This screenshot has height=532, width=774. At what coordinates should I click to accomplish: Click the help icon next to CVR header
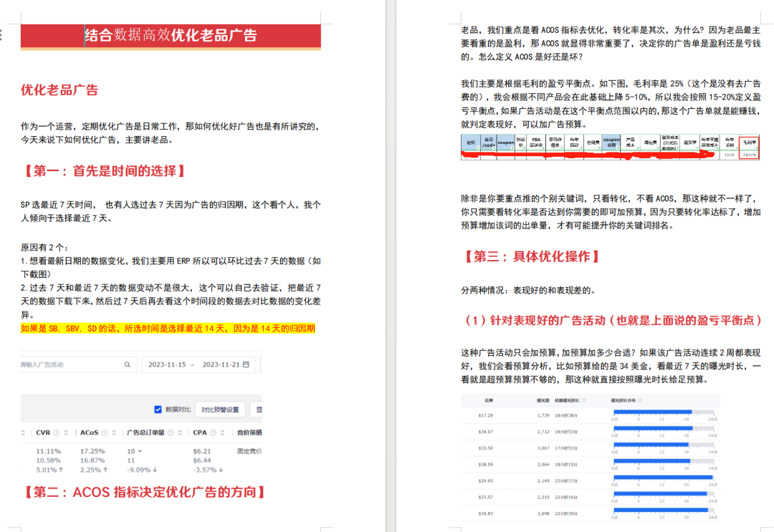pyautogui.click(x=56, y=432)
